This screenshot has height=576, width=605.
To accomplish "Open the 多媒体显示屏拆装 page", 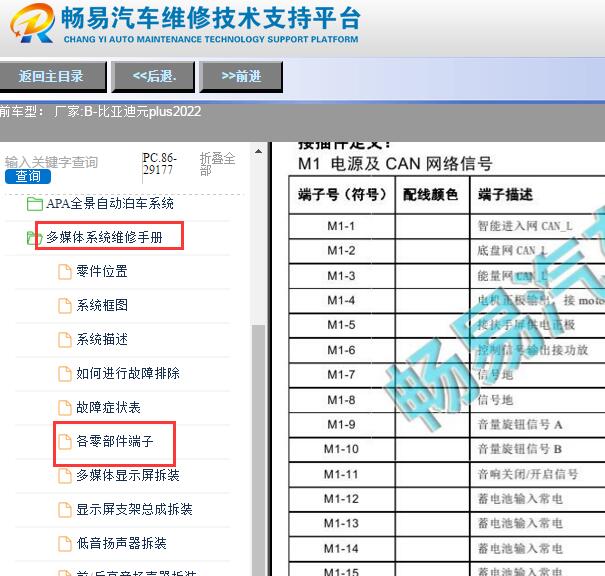I will pos(128,475).
